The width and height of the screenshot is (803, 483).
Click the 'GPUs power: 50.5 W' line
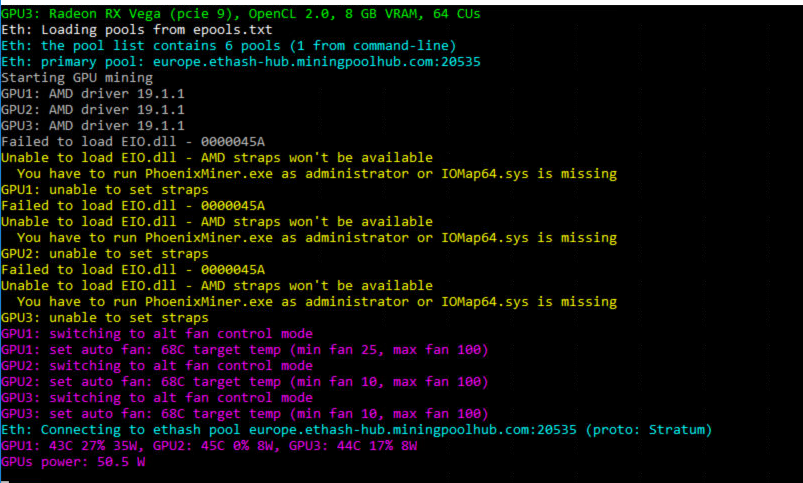click(73, 461)
